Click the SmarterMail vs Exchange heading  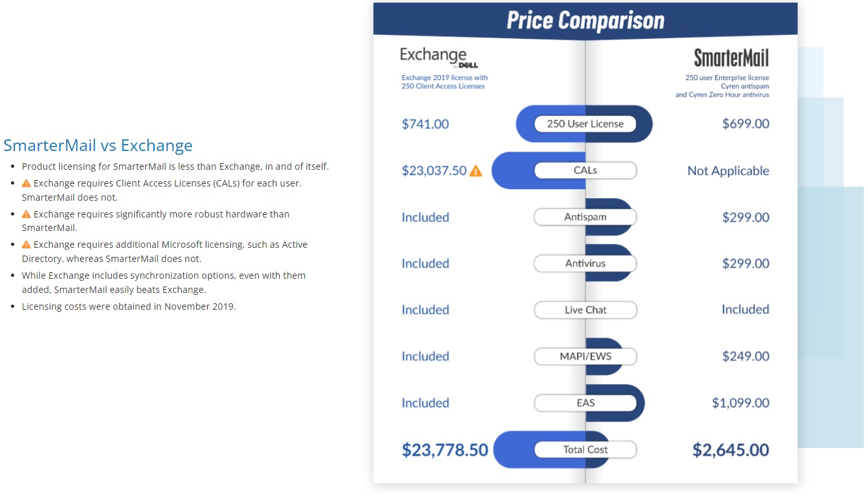point(98,145)
